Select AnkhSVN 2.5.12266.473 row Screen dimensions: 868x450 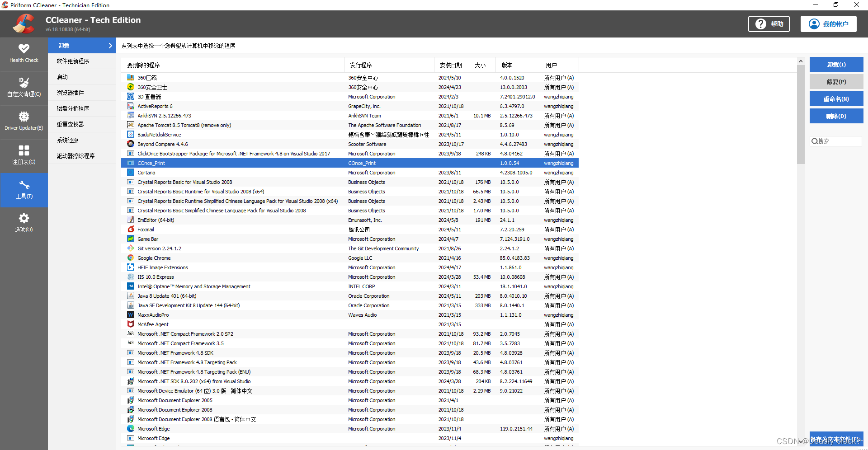click(350, 116)
